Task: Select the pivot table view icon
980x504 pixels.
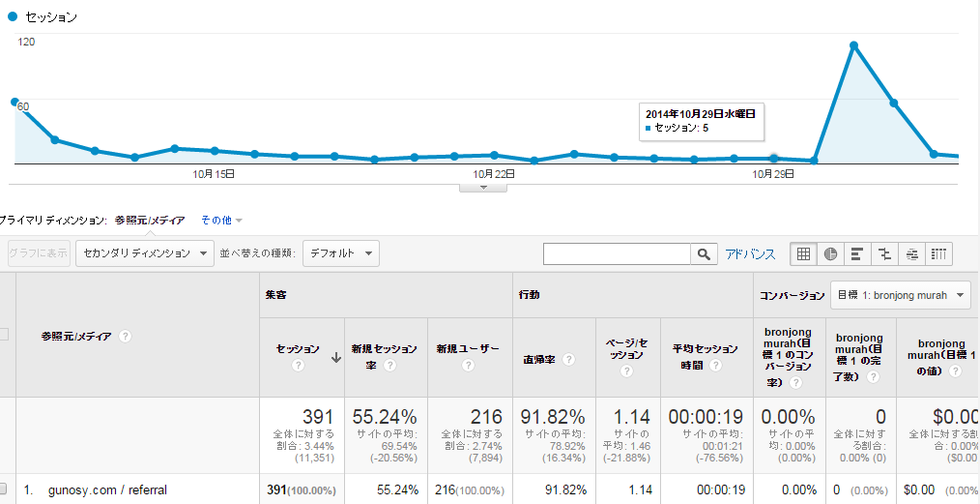Action: [938, 254]
